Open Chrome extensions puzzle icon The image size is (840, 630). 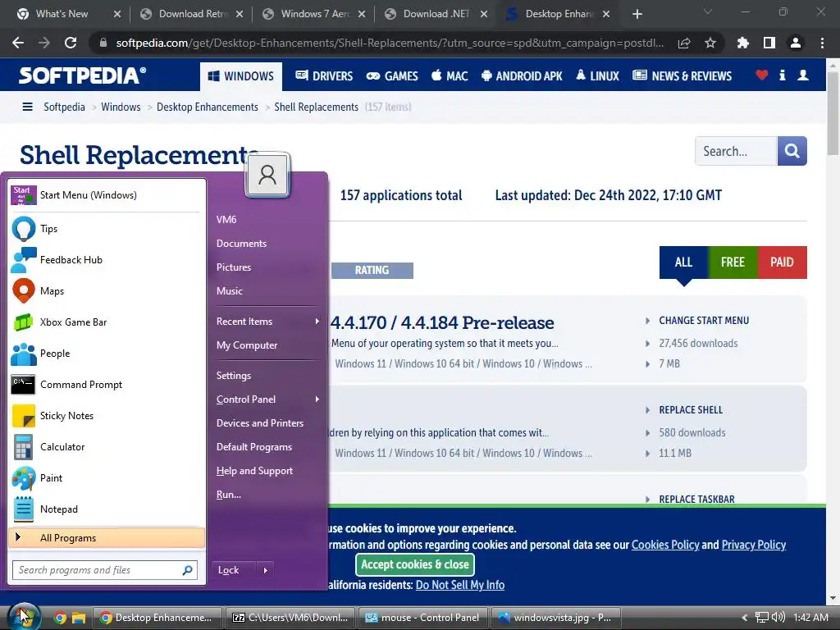742,43
